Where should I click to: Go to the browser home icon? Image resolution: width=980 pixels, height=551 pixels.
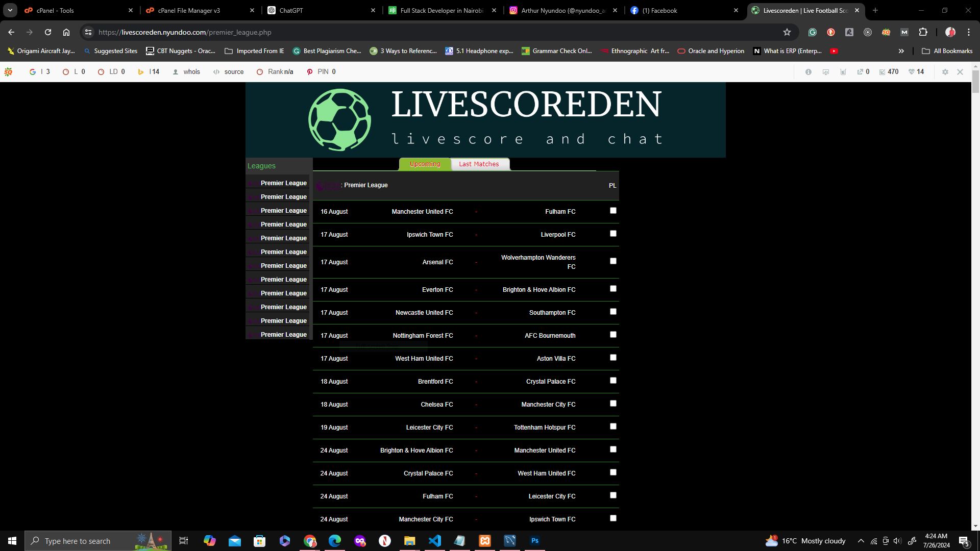66,32
